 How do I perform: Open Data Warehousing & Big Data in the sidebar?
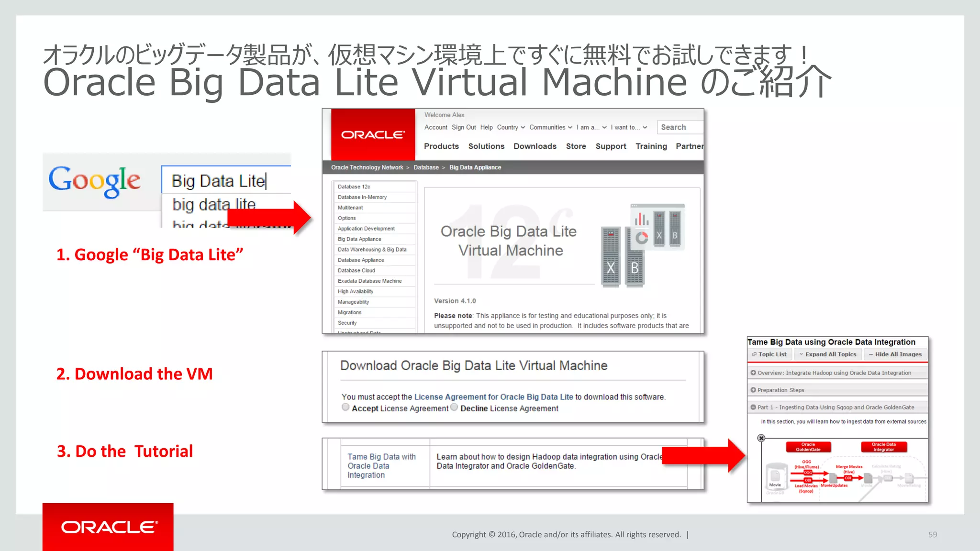[375, 250]
